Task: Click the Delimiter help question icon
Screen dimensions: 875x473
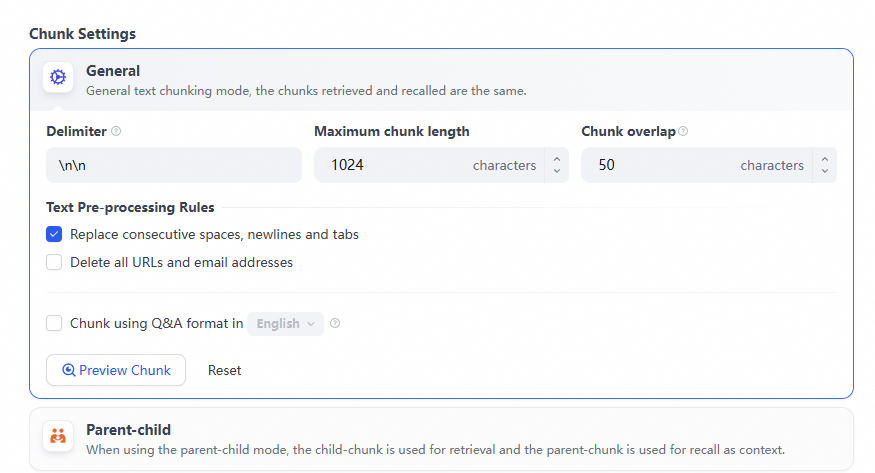Action: (116, 131)
